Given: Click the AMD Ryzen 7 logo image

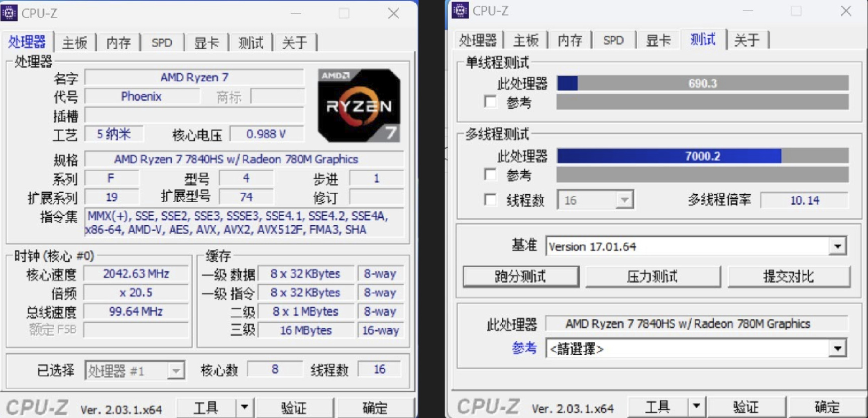Looking at the screenshot, I should [359, 105].
